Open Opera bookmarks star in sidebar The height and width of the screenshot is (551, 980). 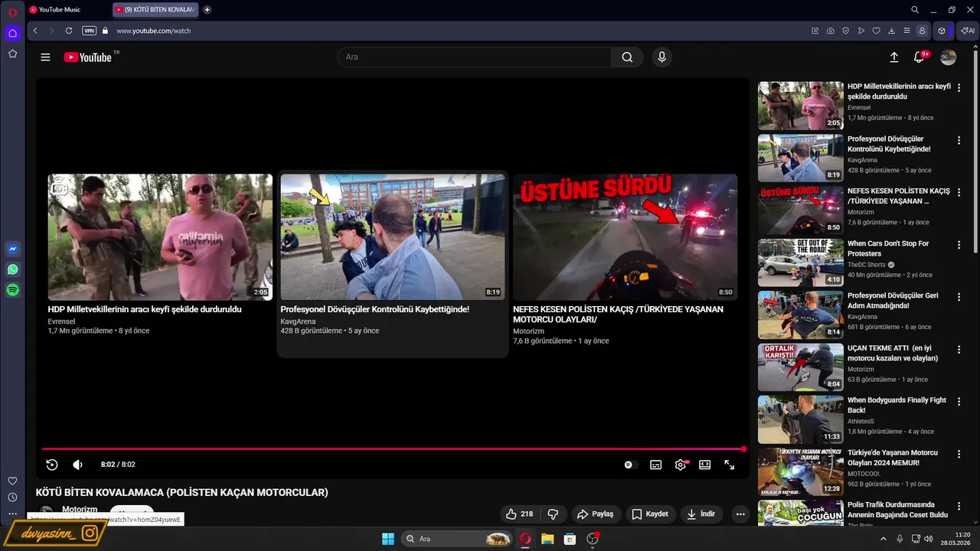click(x=12, y=54)
